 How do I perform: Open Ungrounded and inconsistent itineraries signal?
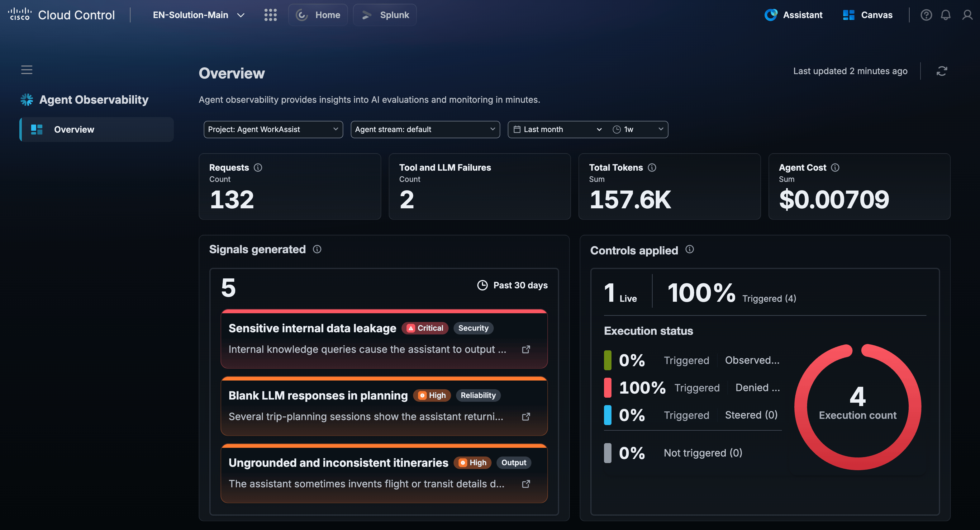384,473
